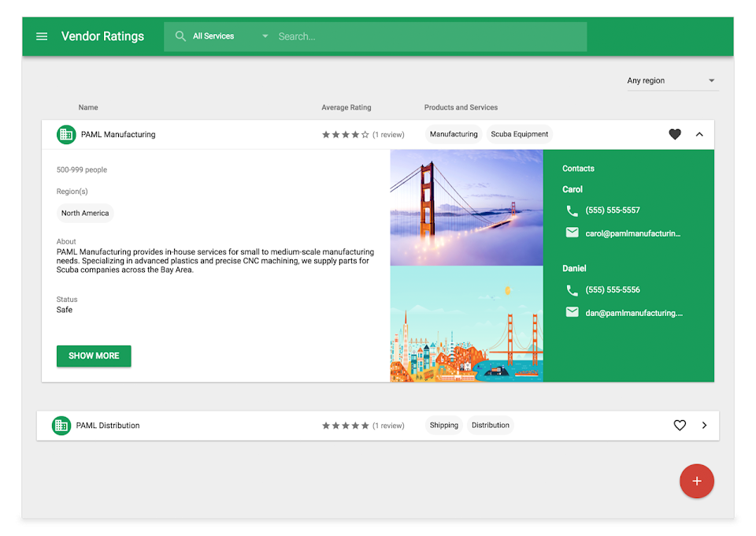Click PAML Manufacturing building icon
This screenshot has height=536, width=756.
click(66, 135)
